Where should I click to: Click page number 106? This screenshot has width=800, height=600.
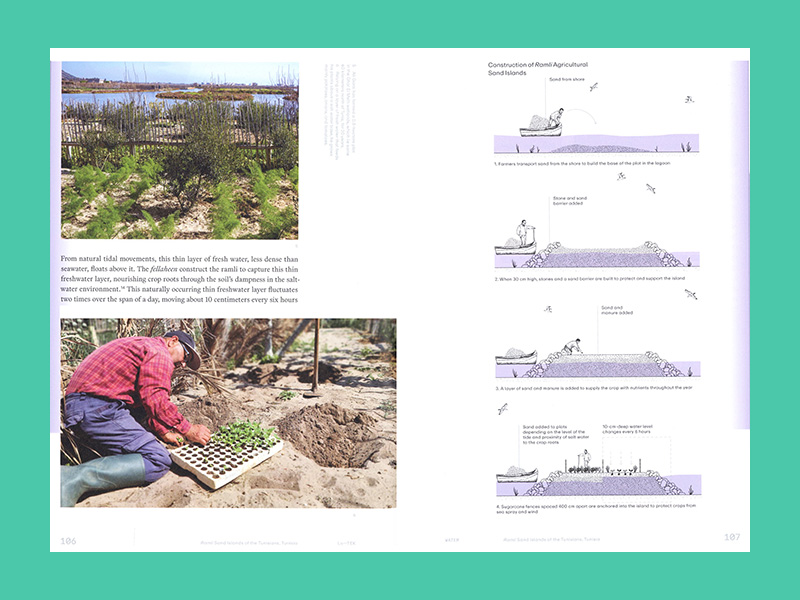coord(68,540)
